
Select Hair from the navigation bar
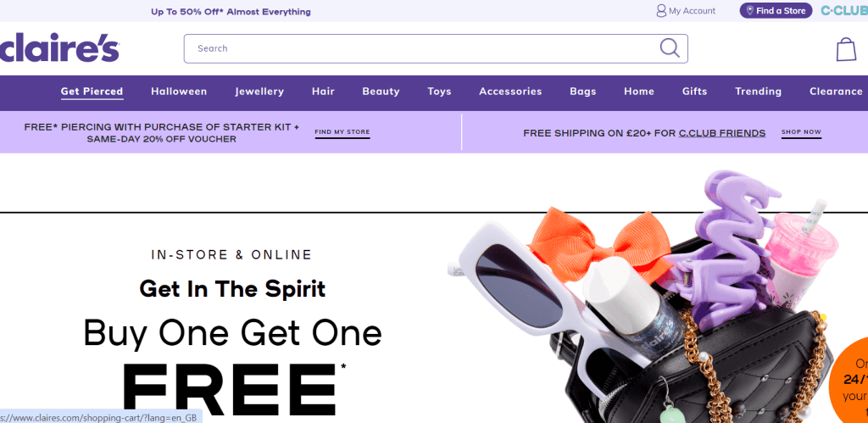tap(323, 92)
